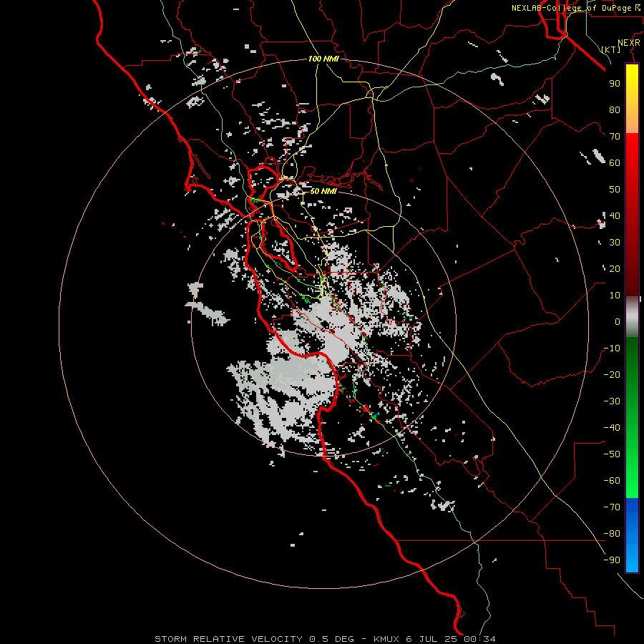Click the "40" velocity scale label
The width and height of the screenshot is (644, 644).
(615, 215)
